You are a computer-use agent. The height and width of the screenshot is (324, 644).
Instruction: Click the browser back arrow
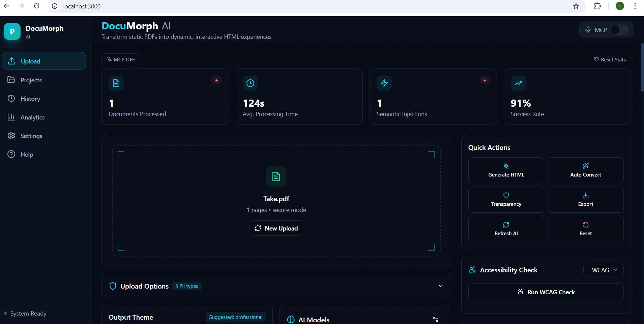(6, 6)
